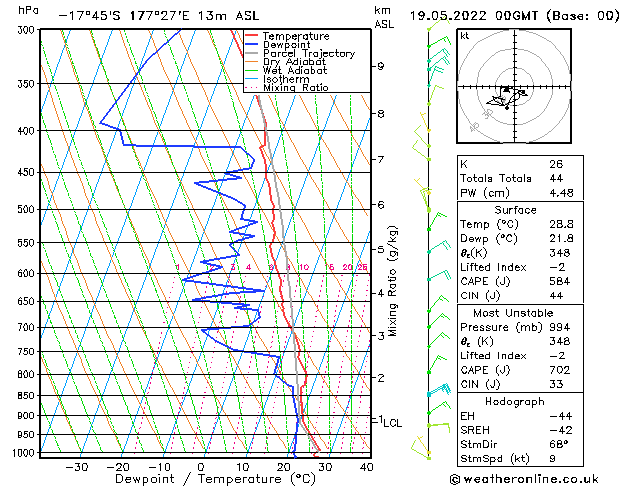
Task: Click the '350' hPa pressure label
Action: click(x=28, y=84)
